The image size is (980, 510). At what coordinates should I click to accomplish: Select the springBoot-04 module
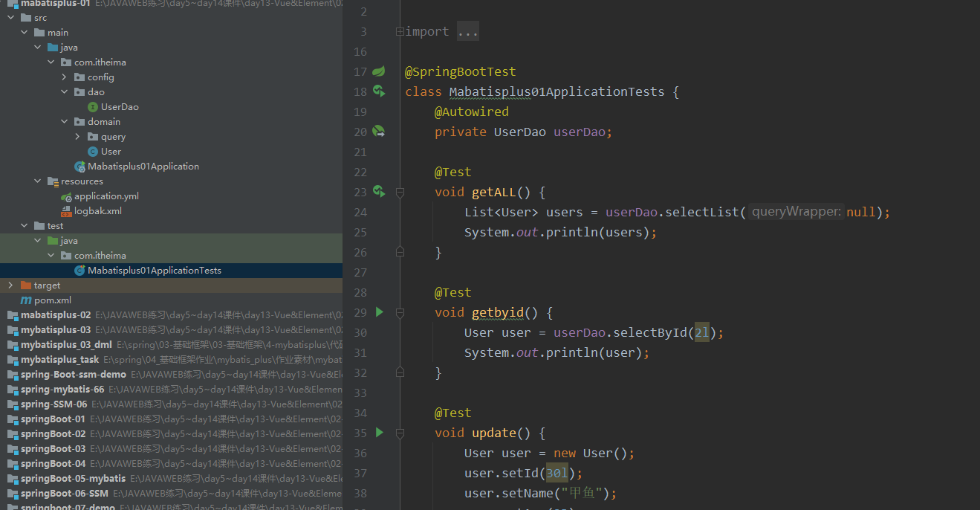pyautogui.click(x=53, y=464)
